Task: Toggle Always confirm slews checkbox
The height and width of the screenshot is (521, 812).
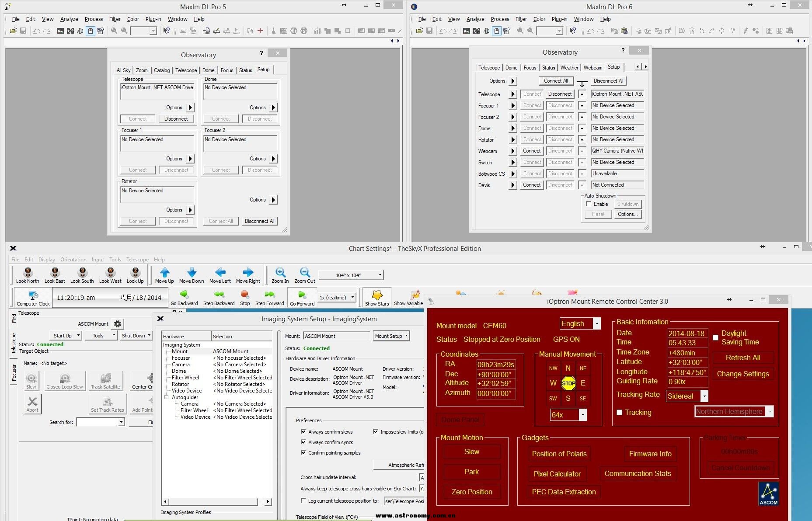Action: (303, 431)
